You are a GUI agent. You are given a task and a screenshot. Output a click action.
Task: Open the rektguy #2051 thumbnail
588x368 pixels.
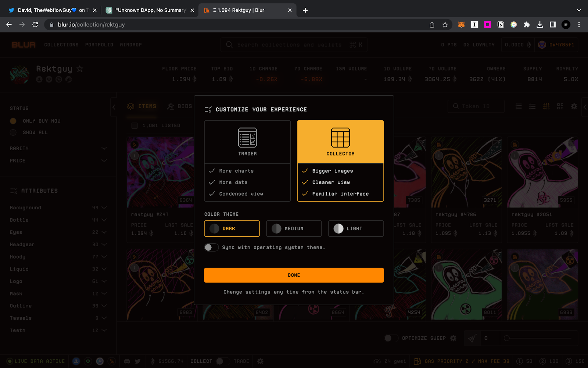pos(542,172)
